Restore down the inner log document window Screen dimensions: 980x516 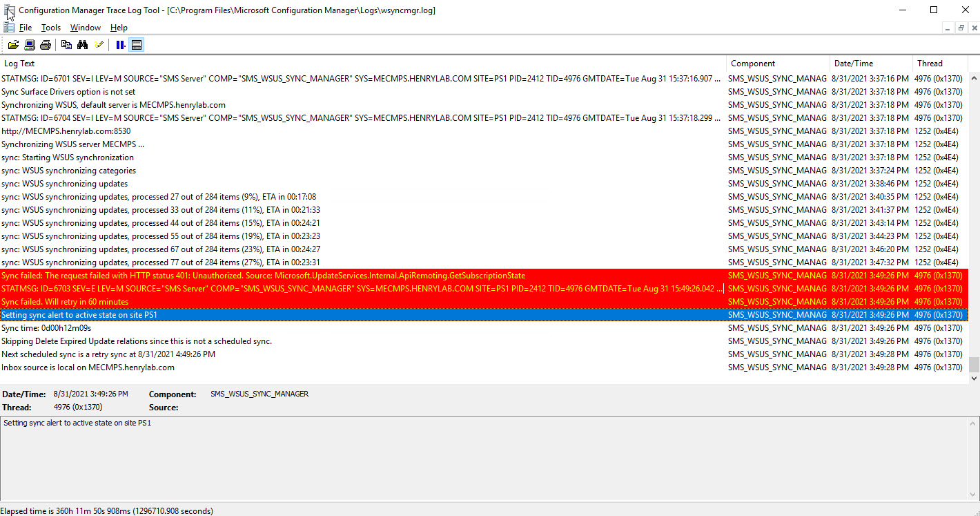[961, 28]
